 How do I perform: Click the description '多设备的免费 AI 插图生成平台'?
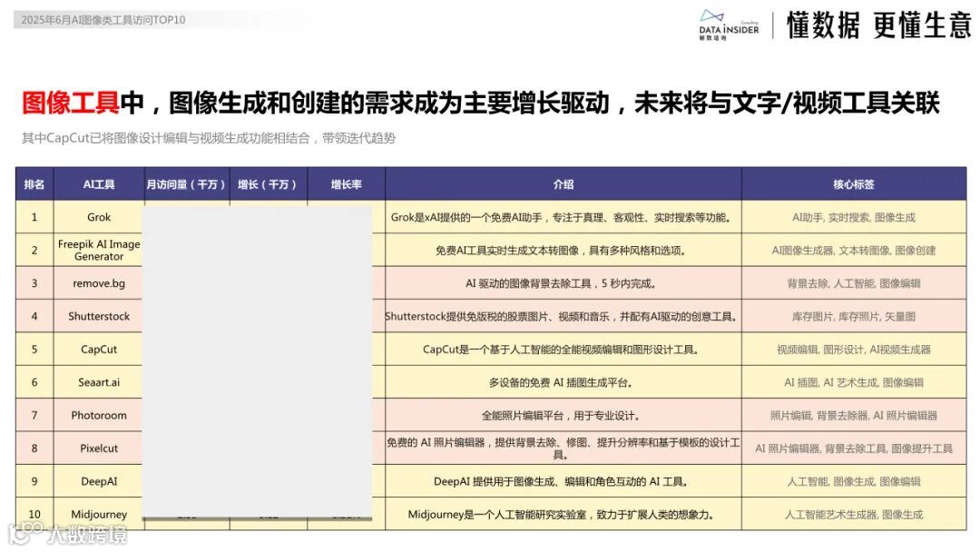pos(561,382)
